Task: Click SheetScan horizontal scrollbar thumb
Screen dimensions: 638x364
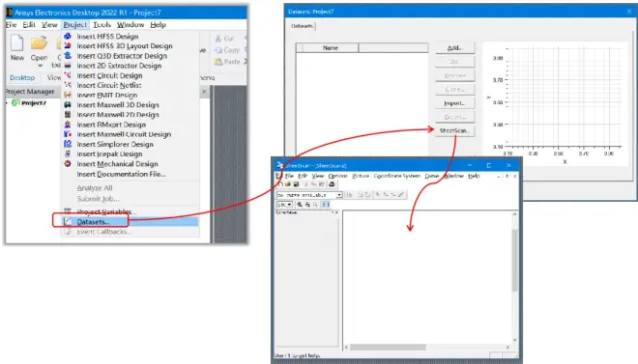Action: 389,348
